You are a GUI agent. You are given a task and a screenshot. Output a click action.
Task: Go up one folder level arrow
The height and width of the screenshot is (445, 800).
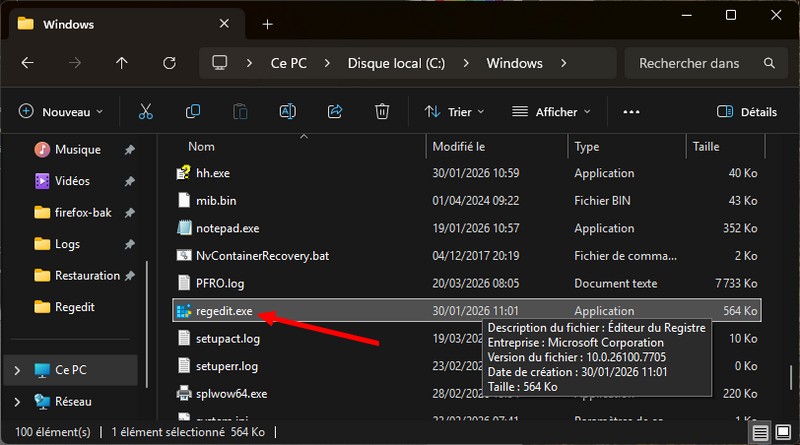(122, 63)
